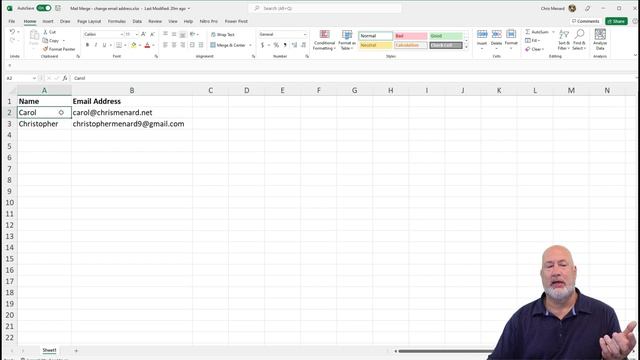
Task: Expand the cell styles gallery
Action: 467,47
